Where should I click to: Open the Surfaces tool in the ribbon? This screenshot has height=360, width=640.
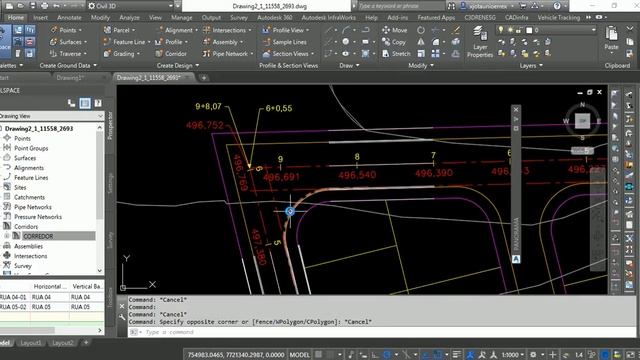69,42
